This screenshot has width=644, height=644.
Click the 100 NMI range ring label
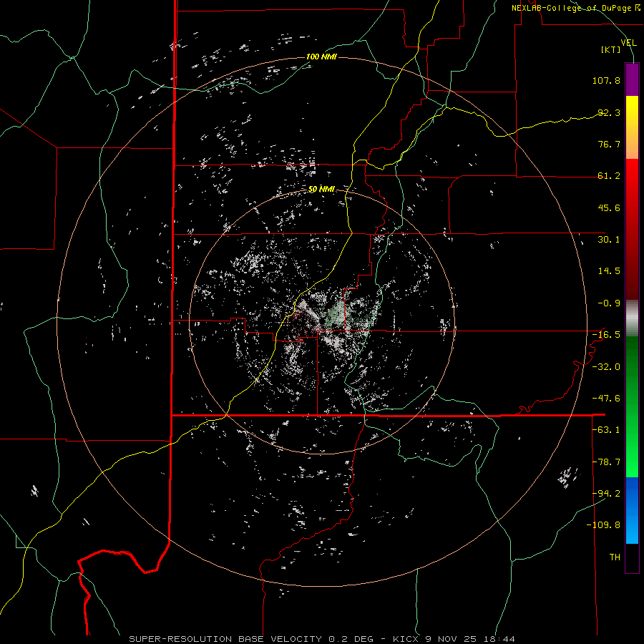(321, 57)
